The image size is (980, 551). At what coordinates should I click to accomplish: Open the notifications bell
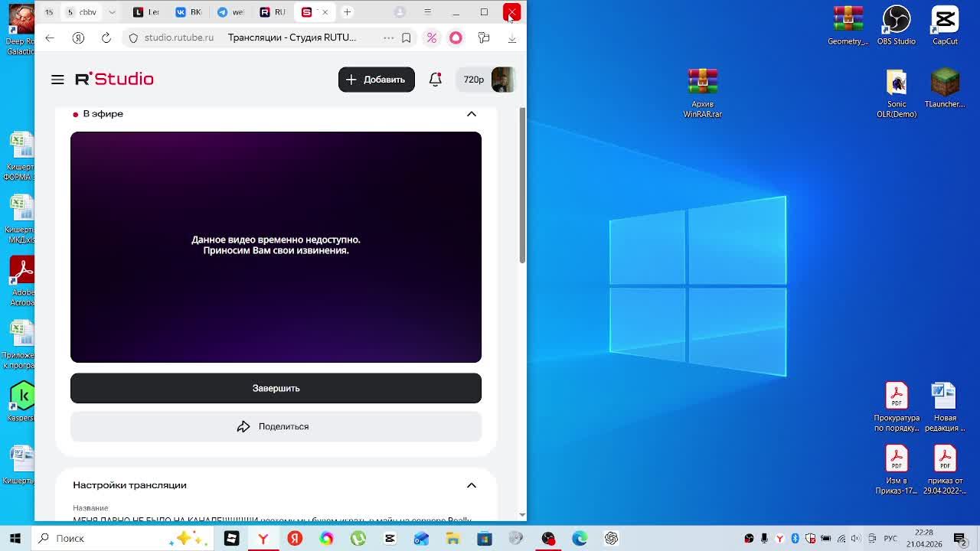435,80
